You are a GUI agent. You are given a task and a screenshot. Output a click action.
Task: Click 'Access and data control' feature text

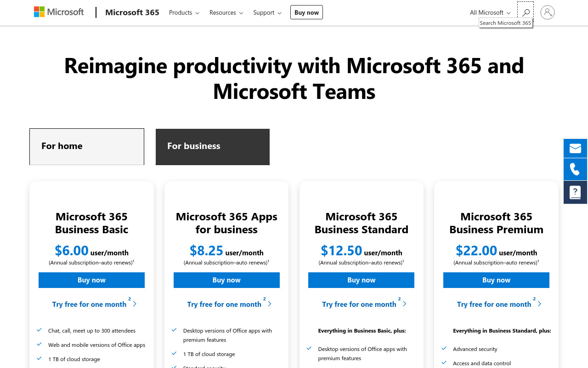pos(482,363)
